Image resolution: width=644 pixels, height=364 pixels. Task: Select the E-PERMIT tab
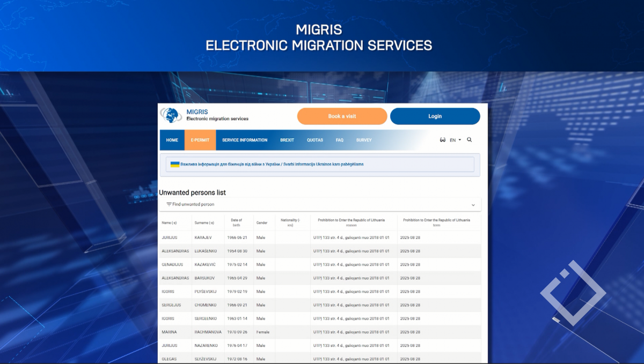(200, 140)
